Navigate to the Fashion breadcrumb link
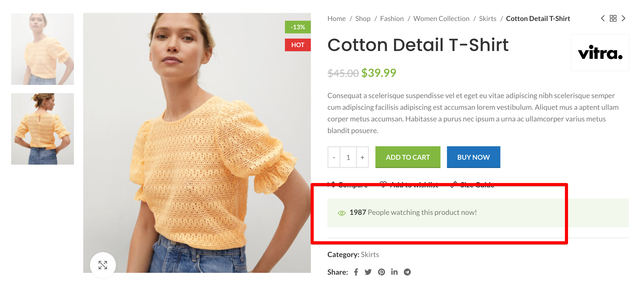644x292 pixels. click(392, 19)
